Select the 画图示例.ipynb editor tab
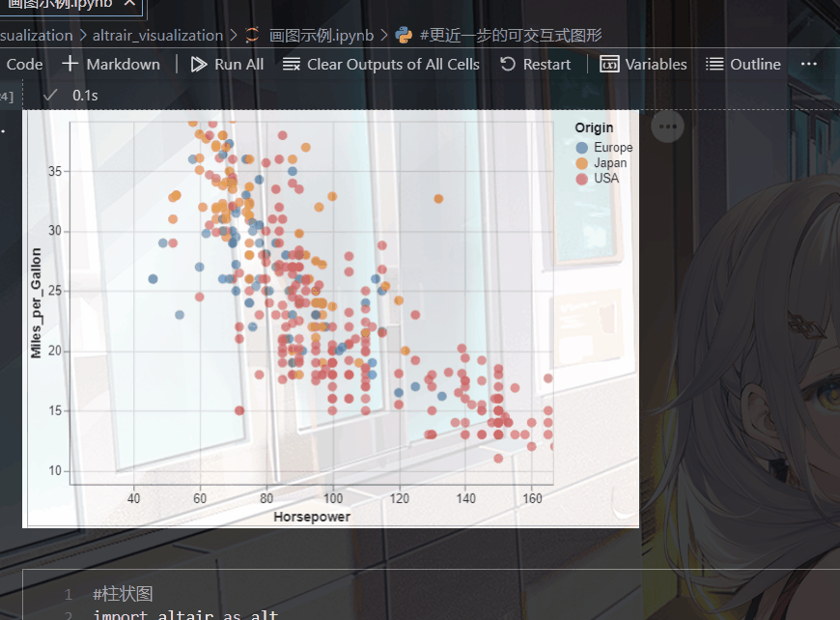The width and height of the screenshot is (840, 620). tap(66, 4)
